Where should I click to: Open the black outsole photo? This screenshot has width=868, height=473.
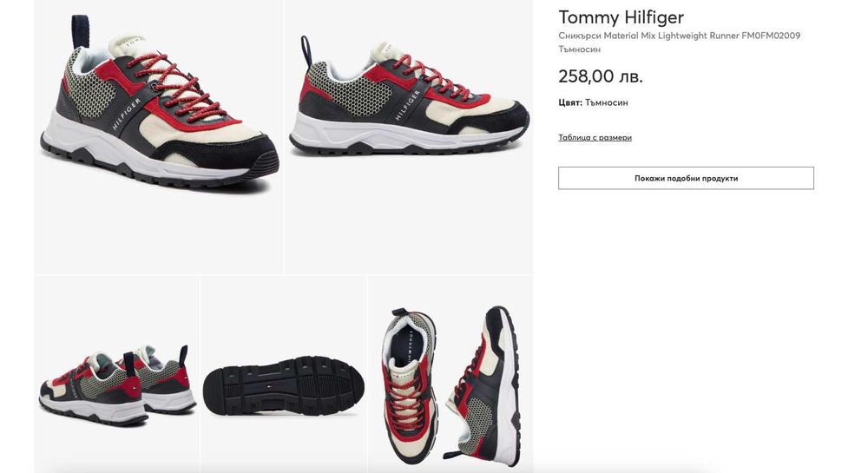coord(284,375)
